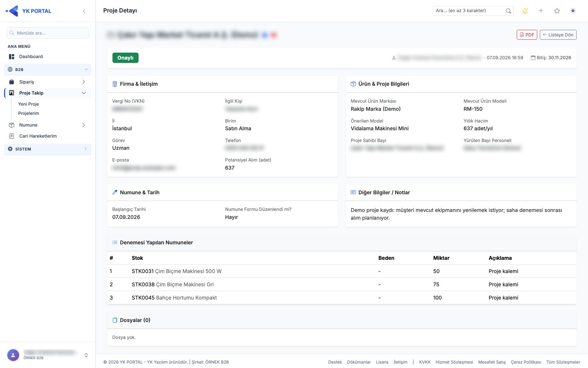Click the Onaylı status badge
Viewport: 588px width, 368px height.
[x=125, y=58]
